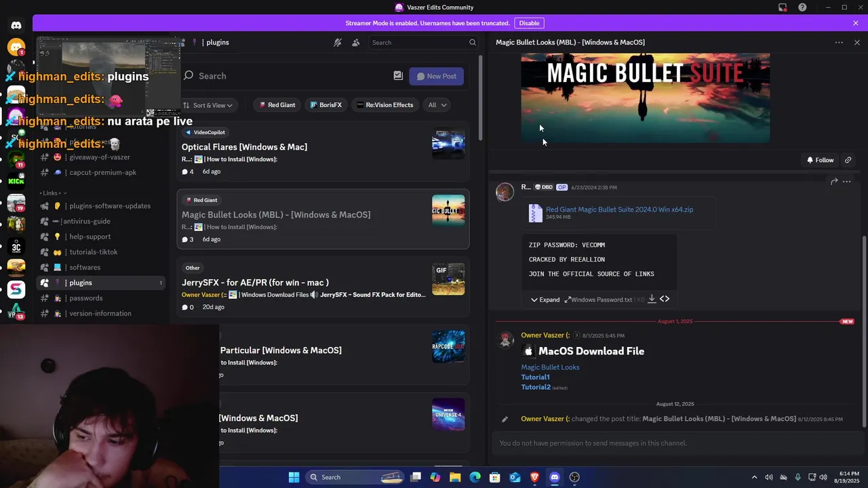Open Brave browser from taskbar
This screenshot has width=868, height=488.
[x=534, y=477]
